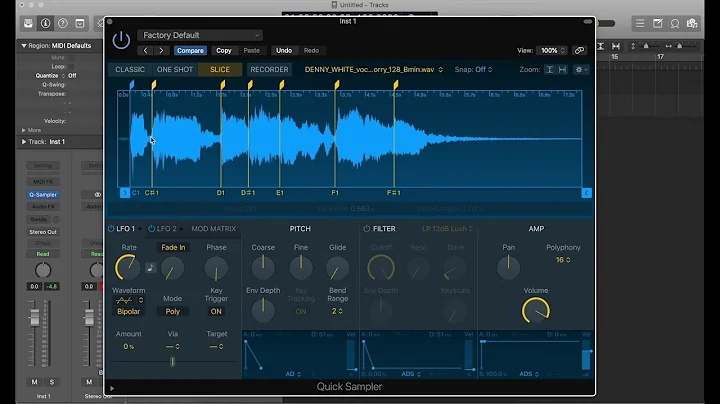Click the Read automation button on Inst 1

tap(43, 254)
